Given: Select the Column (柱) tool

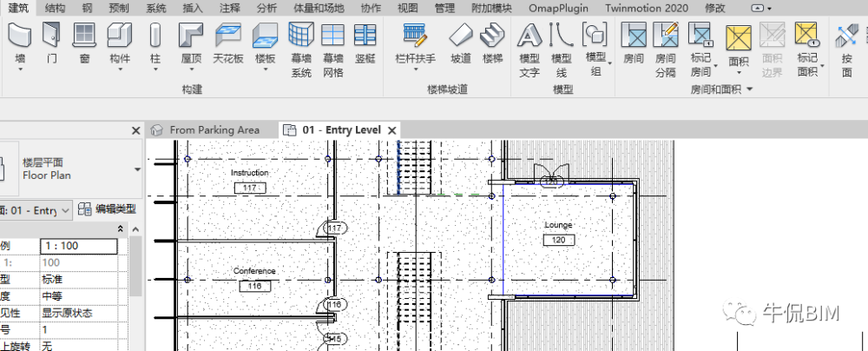Looking at the screenshot, I should click(x=155, y=43).
